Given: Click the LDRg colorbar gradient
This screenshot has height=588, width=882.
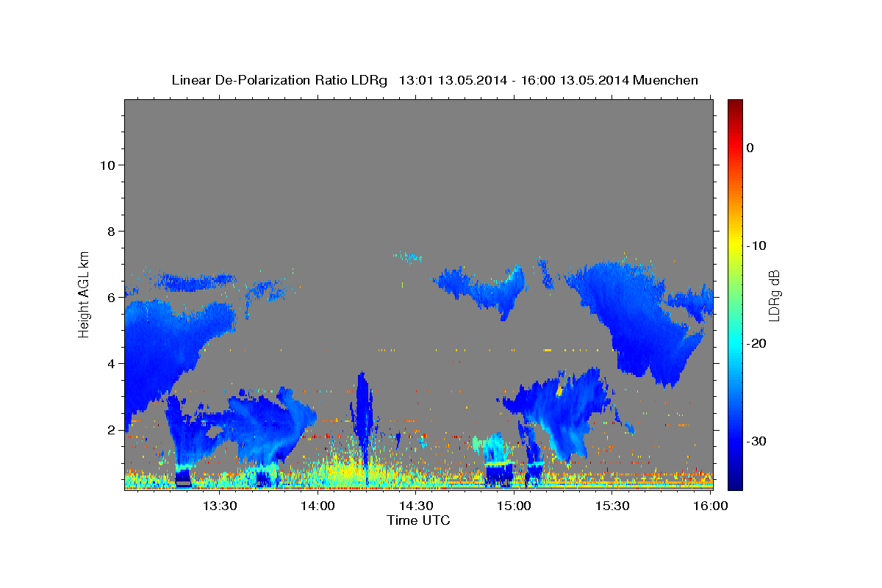Looking at the screenshot, I should [735, 295].
